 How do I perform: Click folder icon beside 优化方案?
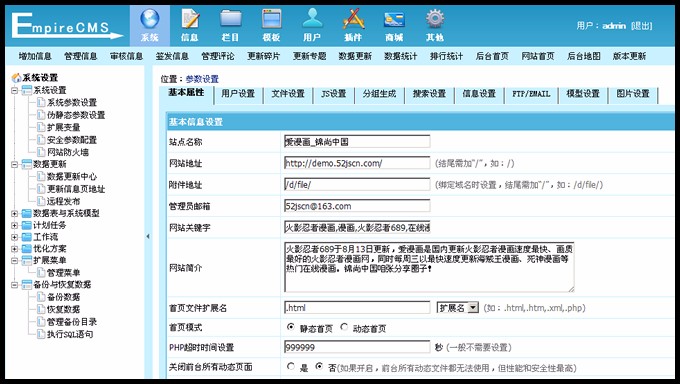pos(27,249)
